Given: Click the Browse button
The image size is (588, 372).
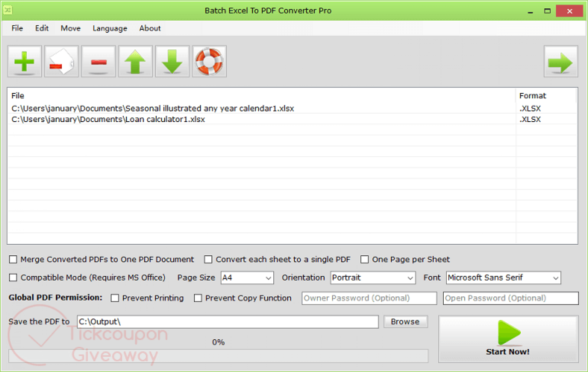Looking at the screenshot, I should [x=405, y=322].
